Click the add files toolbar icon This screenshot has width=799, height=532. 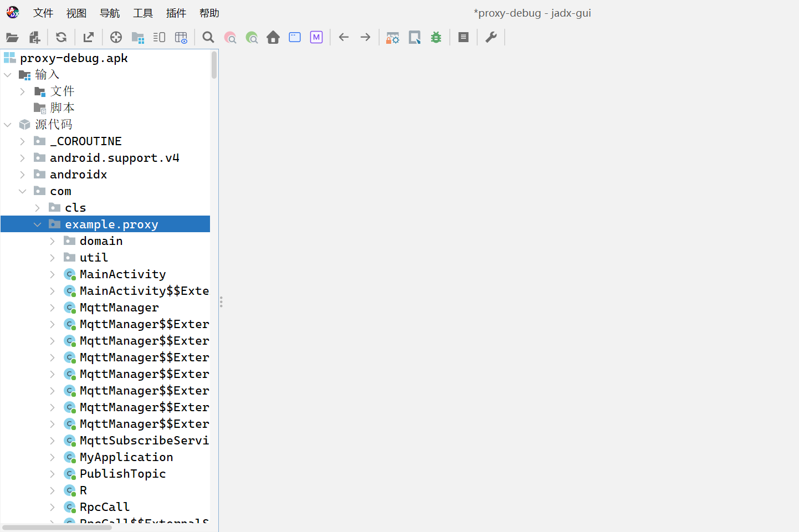pyautogui.click(x=34, y=38)
